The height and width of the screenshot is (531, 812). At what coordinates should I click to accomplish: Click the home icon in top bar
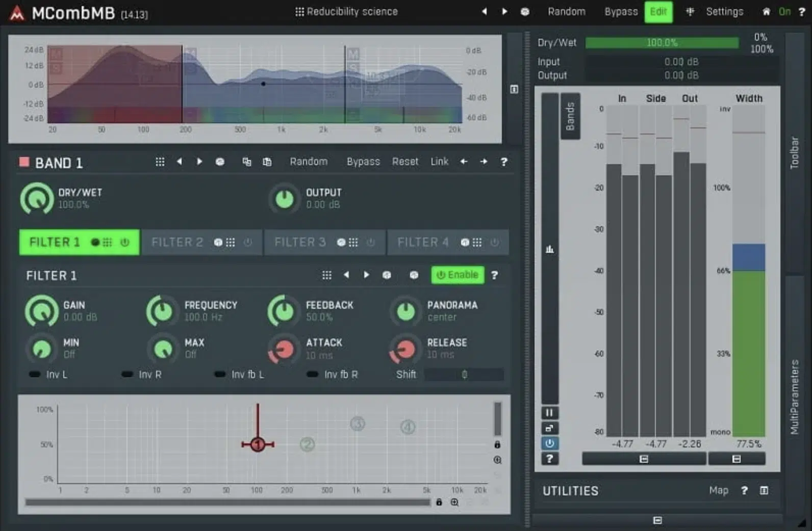[x=766, y=11]
